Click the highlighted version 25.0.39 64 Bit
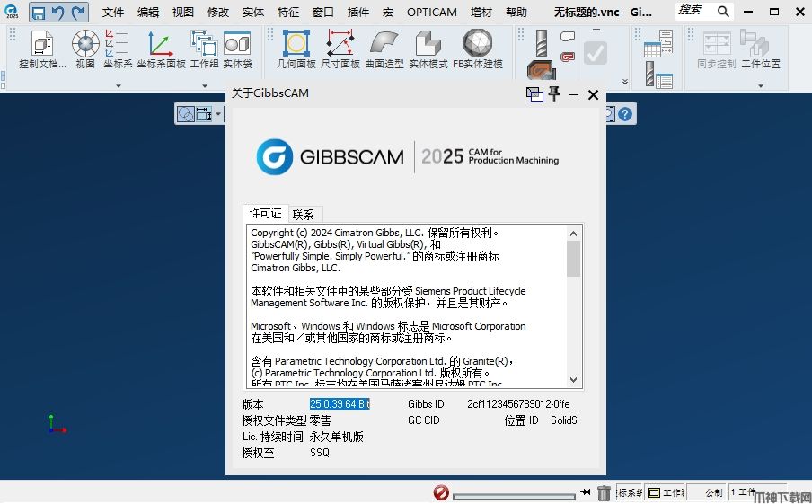This screenshot has width=812, height=504. (x=340, y=404)
